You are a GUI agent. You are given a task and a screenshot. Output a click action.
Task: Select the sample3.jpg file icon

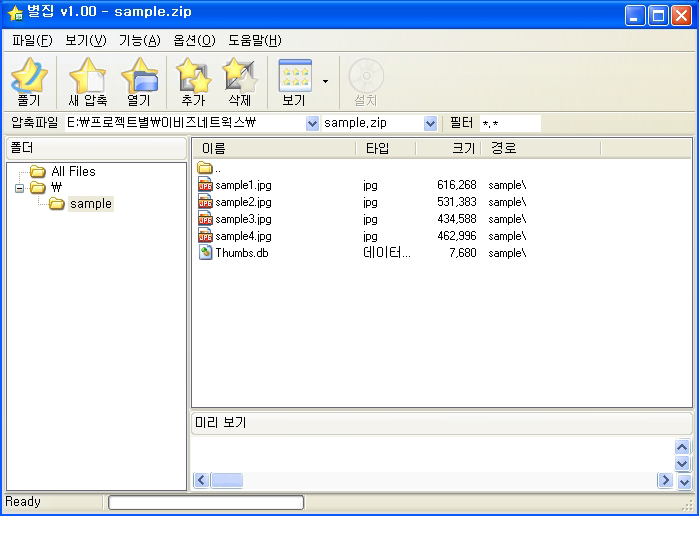click(x=205, y=219)
